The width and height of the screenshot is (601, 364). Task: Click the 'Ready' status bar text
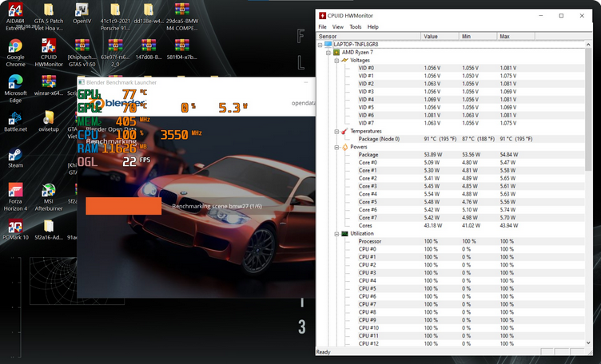tap(323, 352)
